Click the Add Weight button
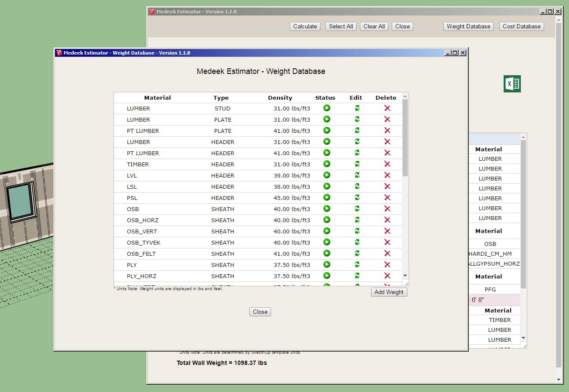 (x=389, y=292)
